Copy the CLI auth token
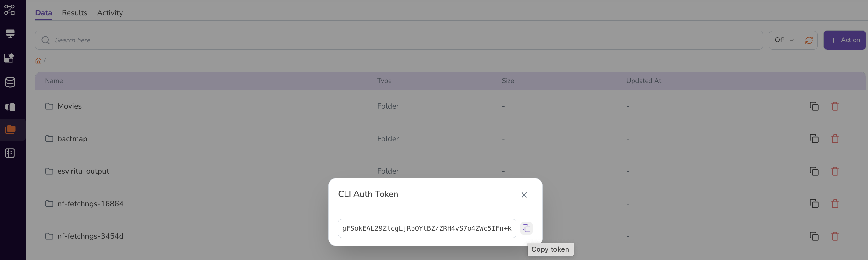The height and width of the screenshot is (260, 868). (x=526, y=228)
